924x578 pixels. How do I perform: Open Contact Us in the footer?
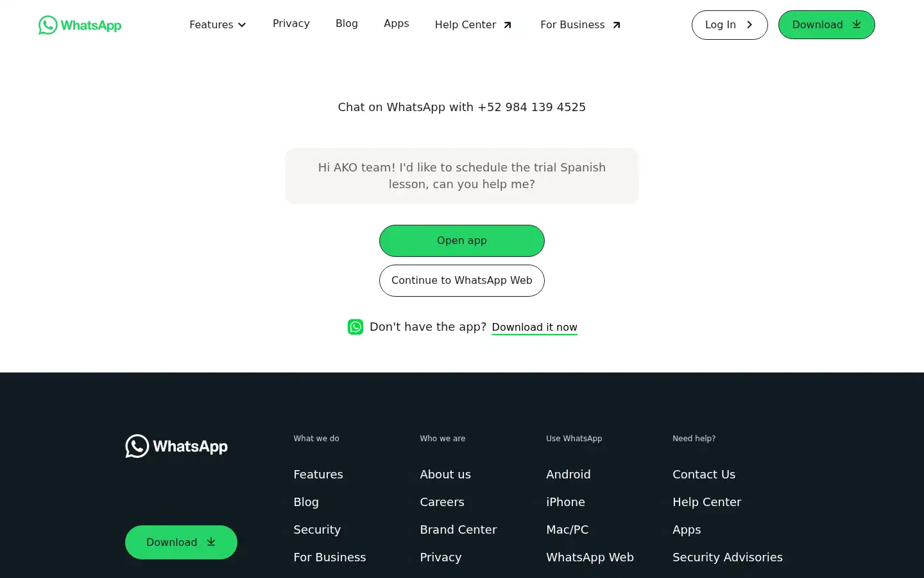pyautogui.click(x=704, y=475)
